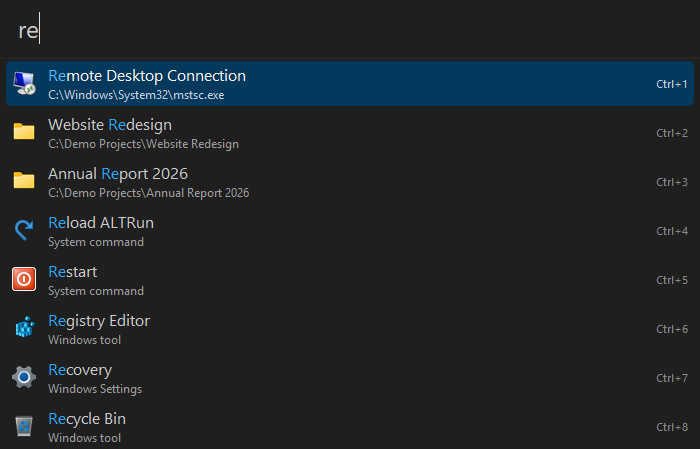Select the Annual Report 2026 result title
700x449 pixels.
pyautogui.click(x=118, y=174)
